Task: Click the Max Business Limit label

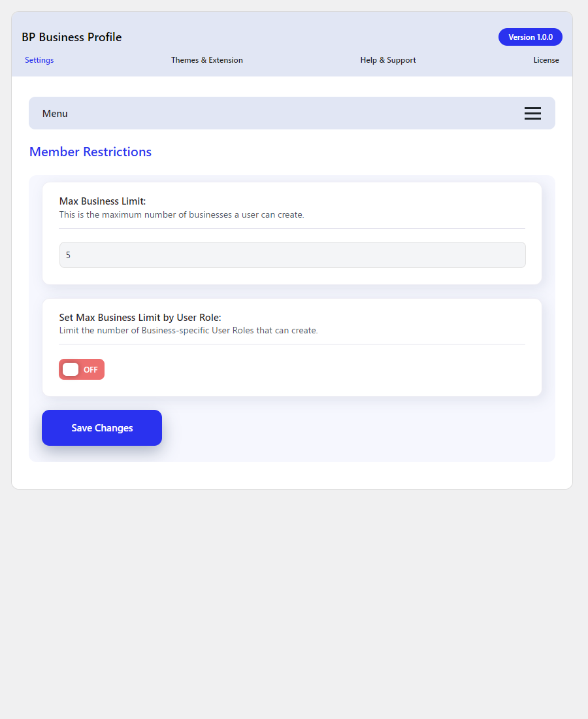Action: [x=102, y=201]
